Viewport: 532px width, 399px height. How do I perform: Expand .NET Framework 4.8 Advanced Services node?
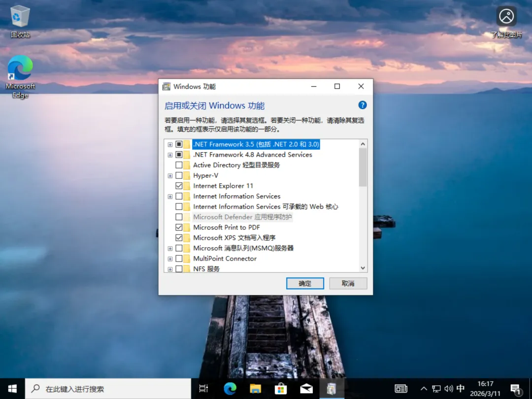coord(170,155)
